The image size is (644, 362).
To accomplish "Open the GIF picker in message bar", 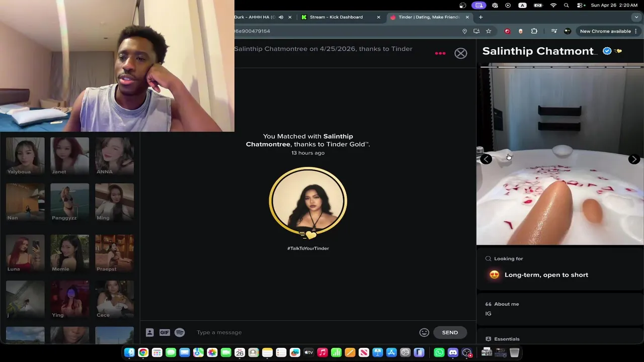I will pos(165,332).
